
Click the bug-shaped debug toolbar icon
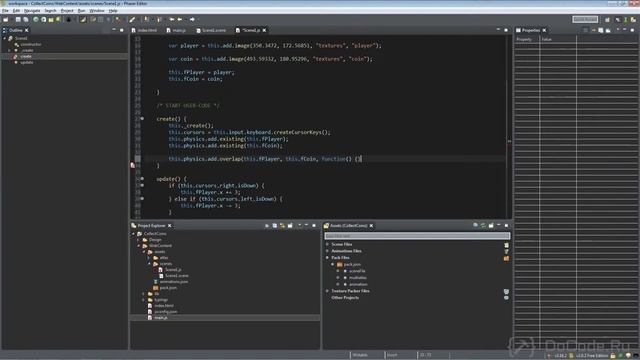point(69,19)
